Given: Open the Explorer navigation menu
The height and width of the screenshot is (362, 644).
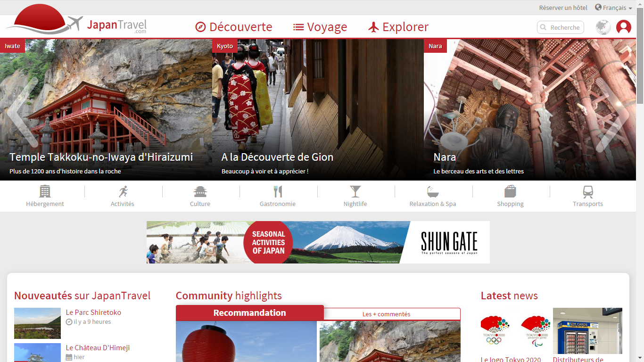Looking at the screenshot, I should click(398, 27).
